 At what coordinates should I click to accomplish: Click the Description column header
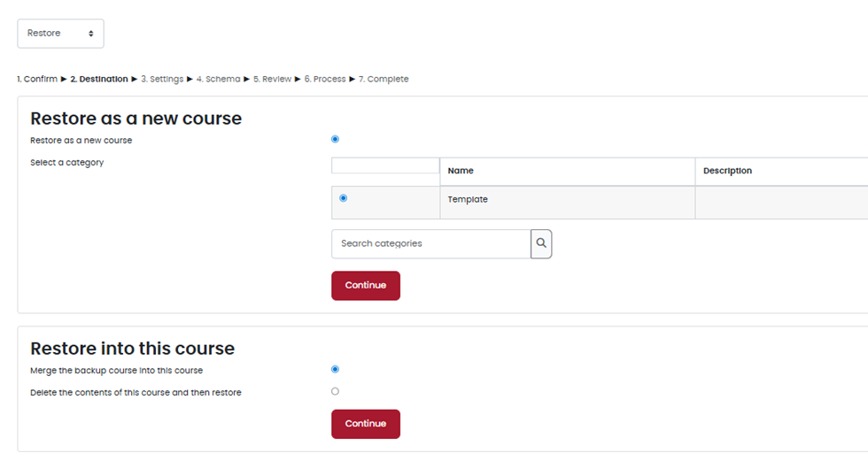tap(727, 171)
